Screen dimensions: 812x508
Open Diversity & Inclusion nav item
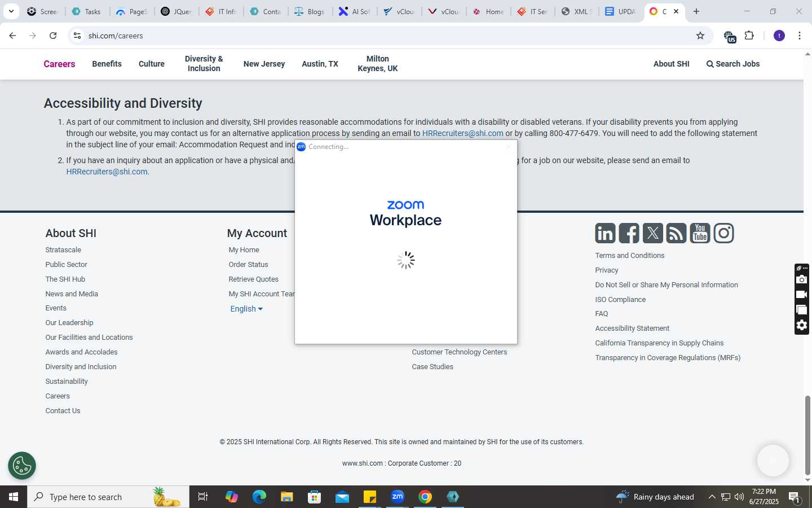(x=204, y=63)
